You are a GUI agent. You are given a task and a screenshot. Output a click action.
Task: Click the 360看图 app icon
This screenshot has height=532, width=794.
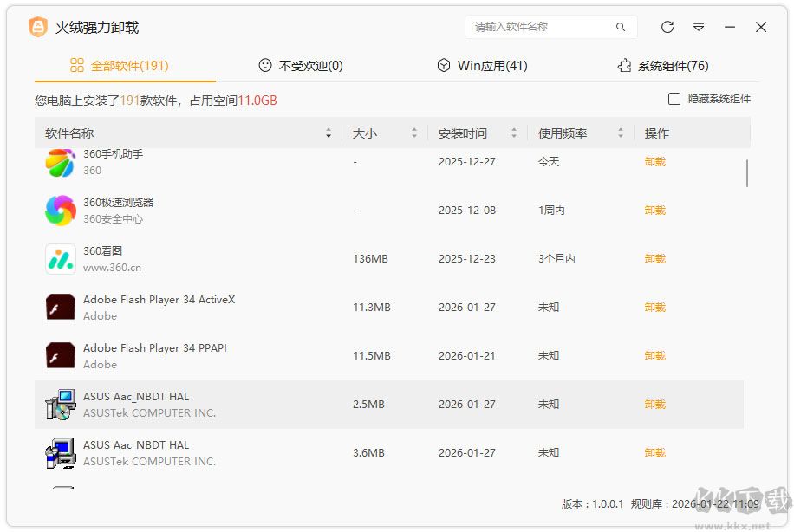tap(61, 259)
